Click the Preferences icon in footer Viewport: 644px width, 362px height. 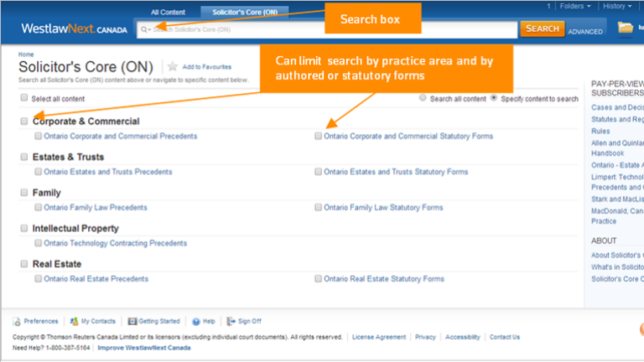coord(17,322)
